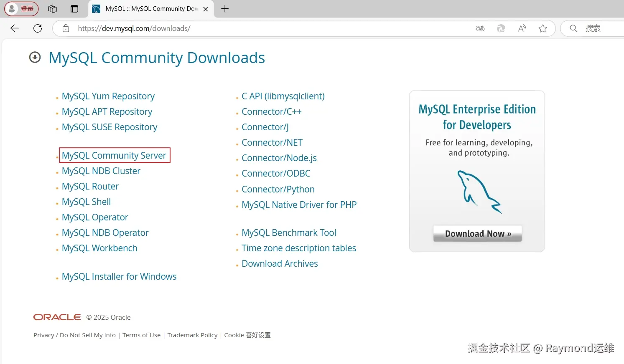Click the Oracle logo in footer
This screenshot has width=624, height=364.
[57, 317]
